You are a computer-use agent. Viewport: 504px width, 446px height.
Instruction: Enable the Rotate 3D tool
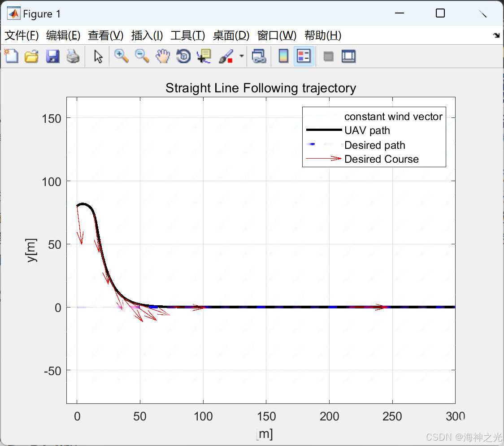point(183,56)
